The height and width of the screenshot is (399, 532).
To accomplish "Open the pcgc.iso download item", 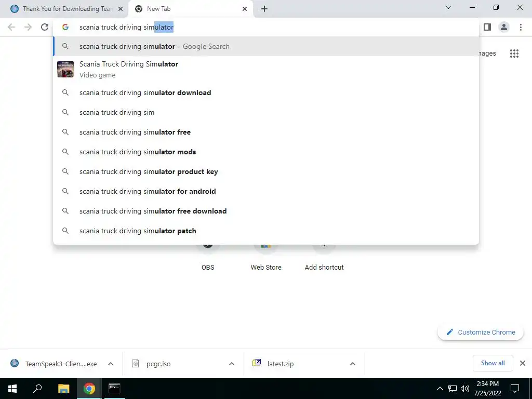I will tap(177, 364).
